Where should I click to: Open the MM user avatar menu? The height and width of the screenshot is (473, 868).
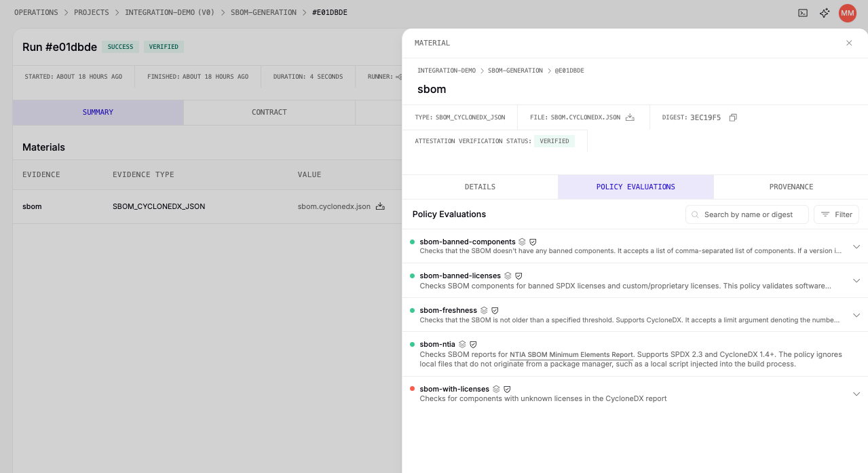[848, 13]
